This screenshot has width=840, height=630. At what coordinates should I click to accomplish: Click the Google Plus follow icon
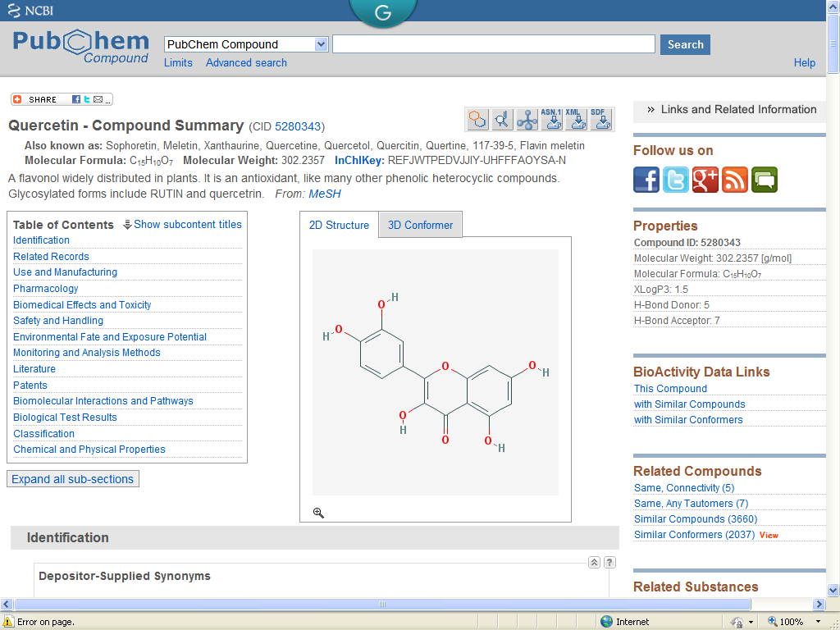point(705,180)
